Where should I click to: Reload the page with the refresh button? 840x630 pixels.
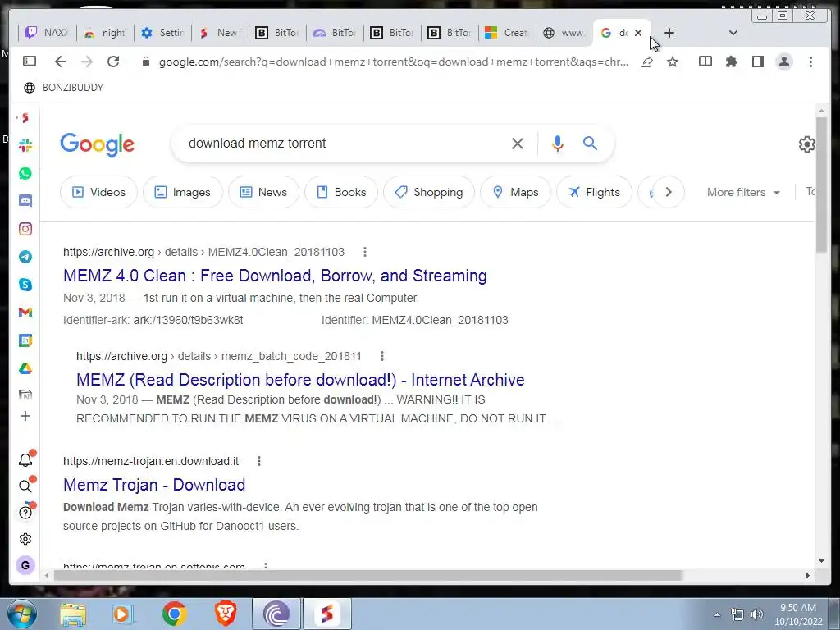[113, 62]
